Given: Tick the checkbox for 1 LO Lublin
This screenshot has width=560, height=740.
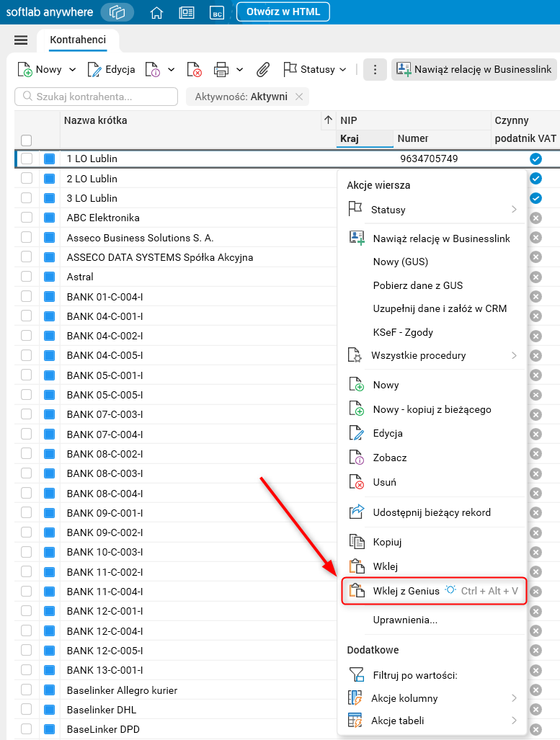Looking at the screenshot, I should (27, 159).
